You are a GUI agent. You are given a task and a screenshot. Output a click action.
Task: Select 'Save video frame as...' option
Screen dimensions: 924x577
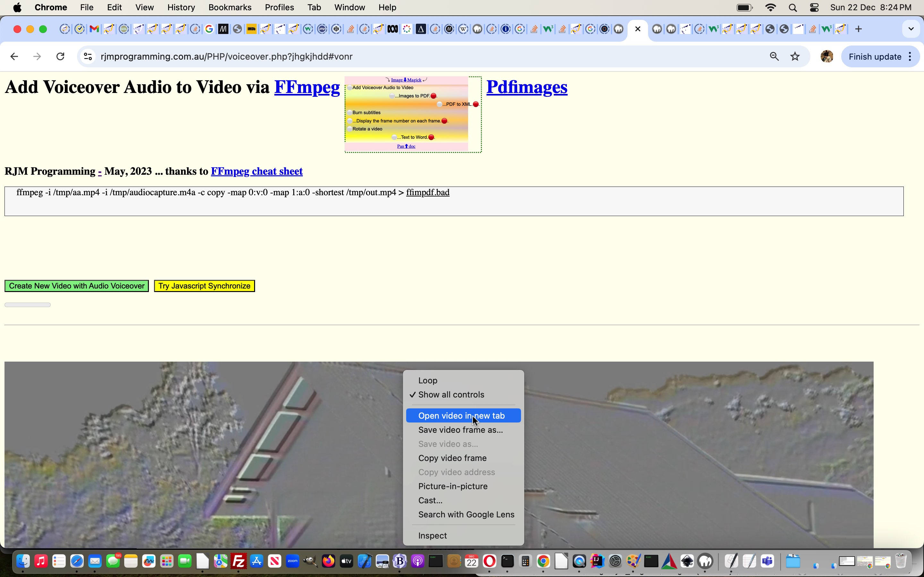pyautogui.click(x=460, y=430)
